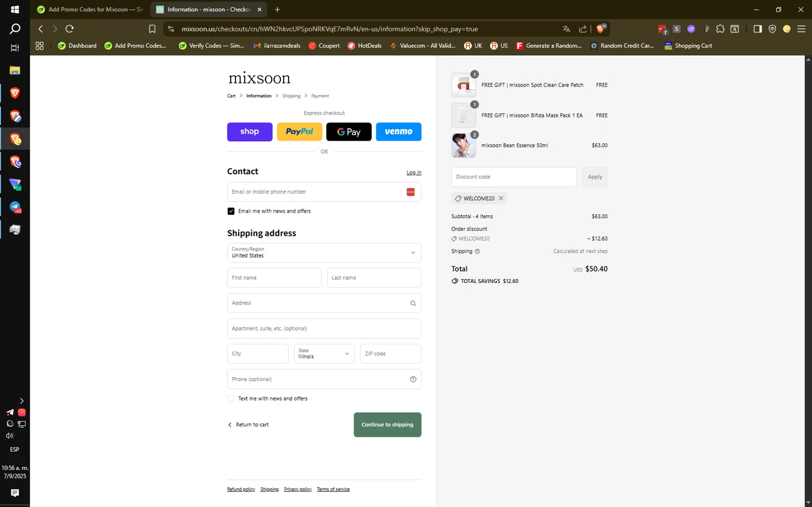Screen dimensions: 812x507
Task: Choose Google Pay express checkout
Action: (x=349, y=131)
